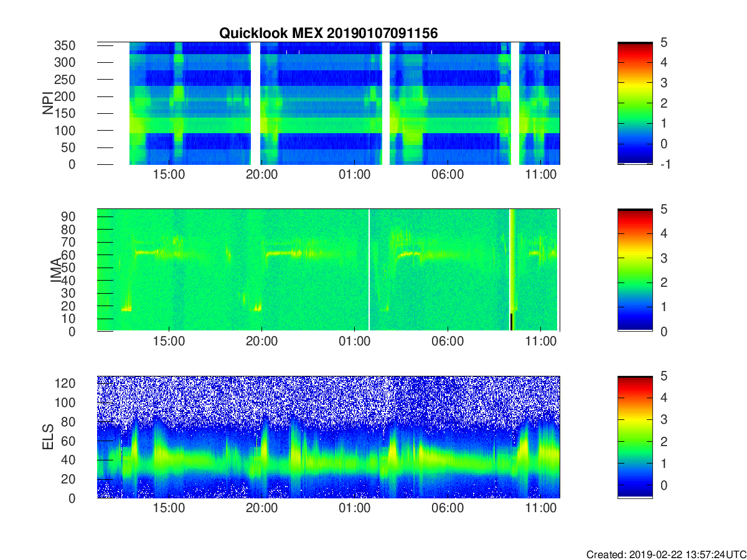The image size is (747, 560).
Task: Click the 5 value on NPI colorbar
Action: [665, 42]
